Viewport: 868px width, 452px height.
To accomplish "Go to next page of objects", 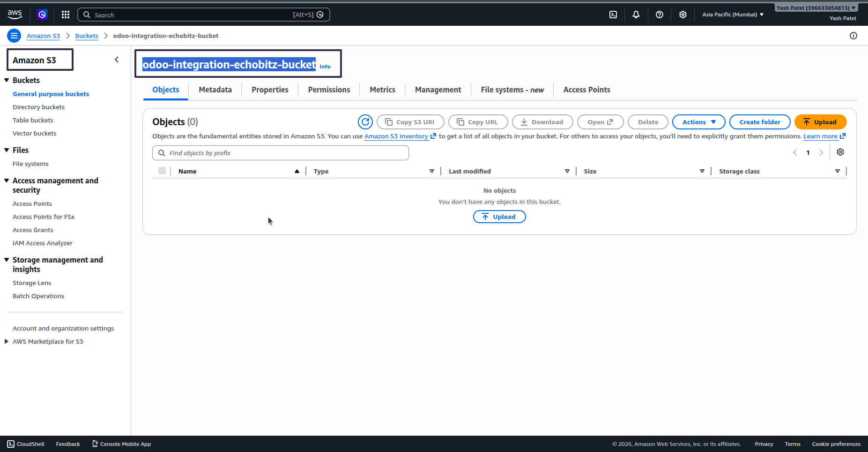I will pyautogui.click(x=821, y=152).
